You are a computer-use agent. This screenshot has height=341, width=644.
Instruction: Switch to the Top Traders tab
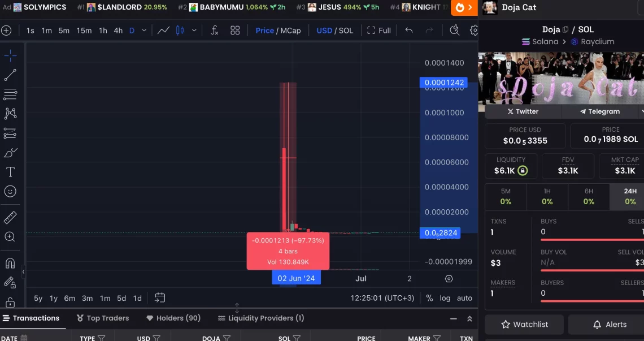103,318
